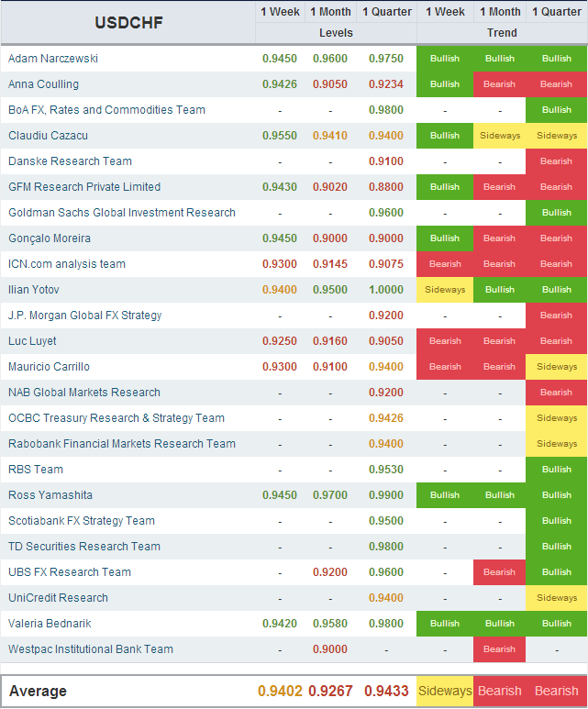This screenshot has height=709, width=588.
Task: Click Ross Yamashita's 0.9700 month level
Action: tap(330, 495)
